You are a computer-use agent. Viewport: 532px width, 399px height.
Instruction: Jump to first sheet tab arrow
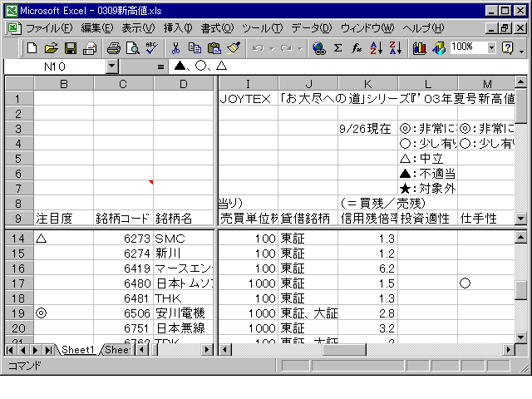[x=10, y=350]
